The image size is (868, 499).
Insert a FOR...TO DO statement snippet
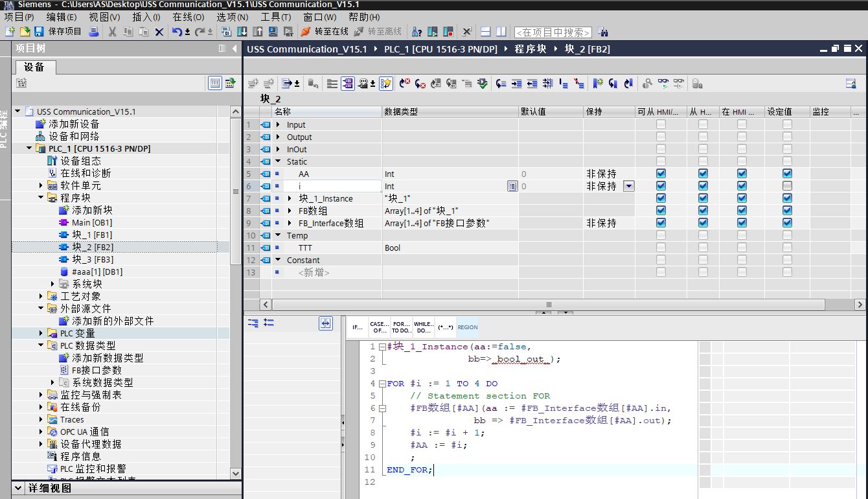click(x=401, y=327)
